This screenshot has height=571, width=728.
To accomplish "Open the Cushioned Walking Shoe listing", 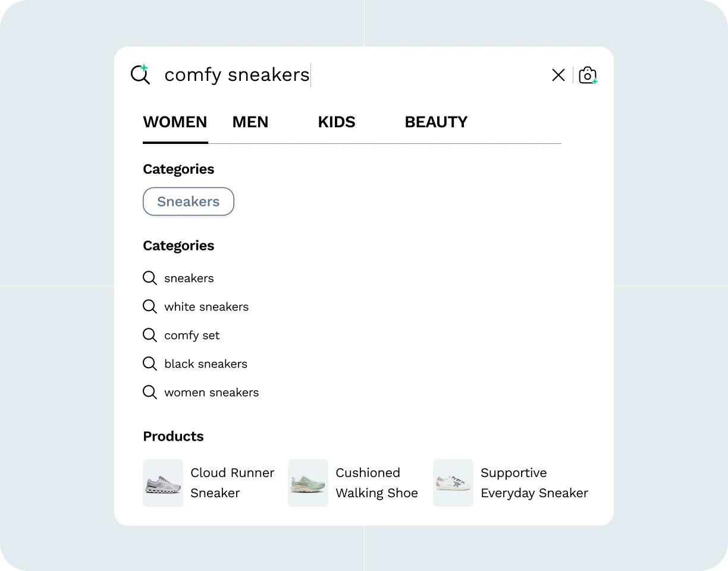I will point(307,483).
